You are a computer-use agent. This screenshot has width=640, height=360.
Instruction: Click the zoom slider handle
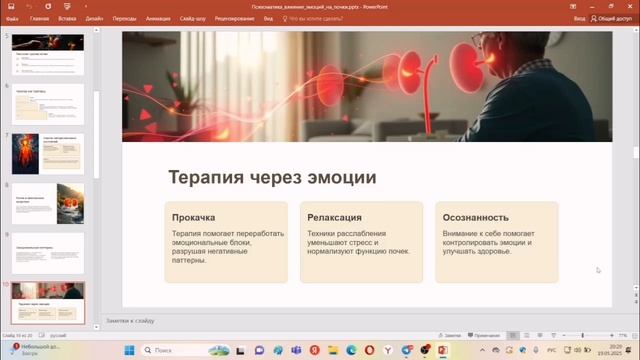pos(582,336)
